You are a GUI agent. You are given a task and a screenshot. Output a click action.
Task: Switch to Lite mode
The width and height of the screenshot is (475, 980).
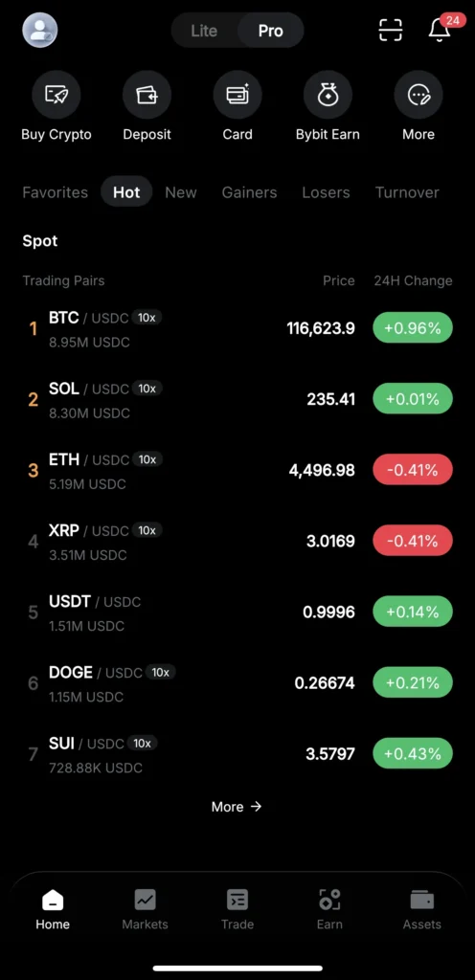204,31
